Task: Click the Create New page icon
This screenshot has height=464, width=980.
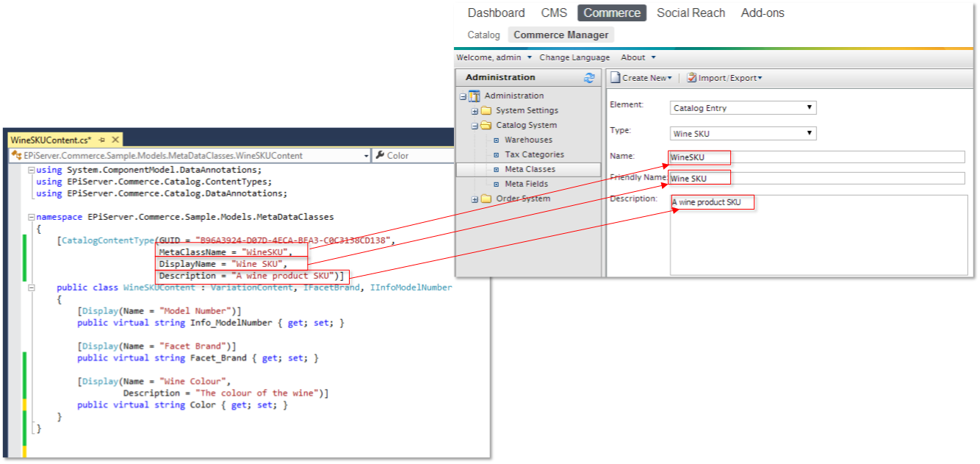Action: 616,78
